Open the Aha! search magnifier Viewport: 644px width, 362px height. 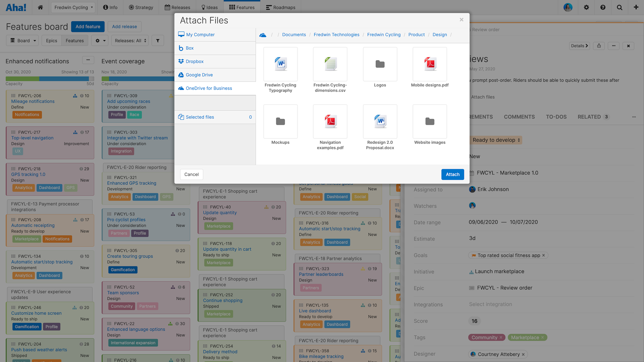tap(620, 7)
